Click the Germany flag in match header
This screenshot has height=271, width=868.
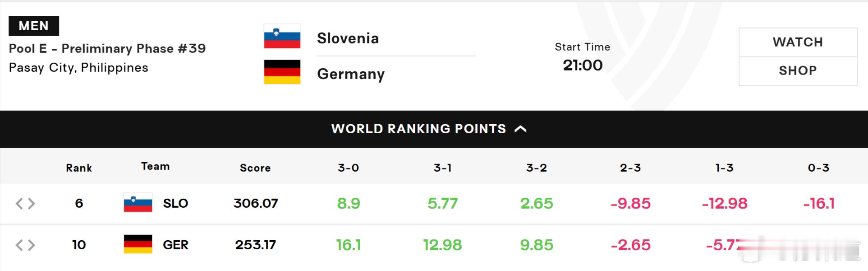click(x=282, y=72)
